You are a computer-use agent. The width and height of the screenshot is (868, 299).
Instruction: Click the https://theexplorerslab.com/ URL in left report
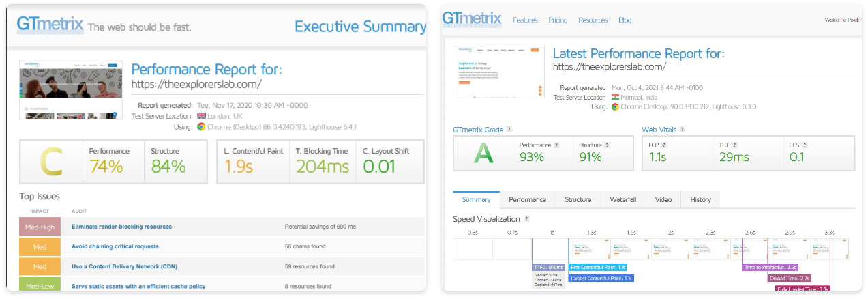196,85
